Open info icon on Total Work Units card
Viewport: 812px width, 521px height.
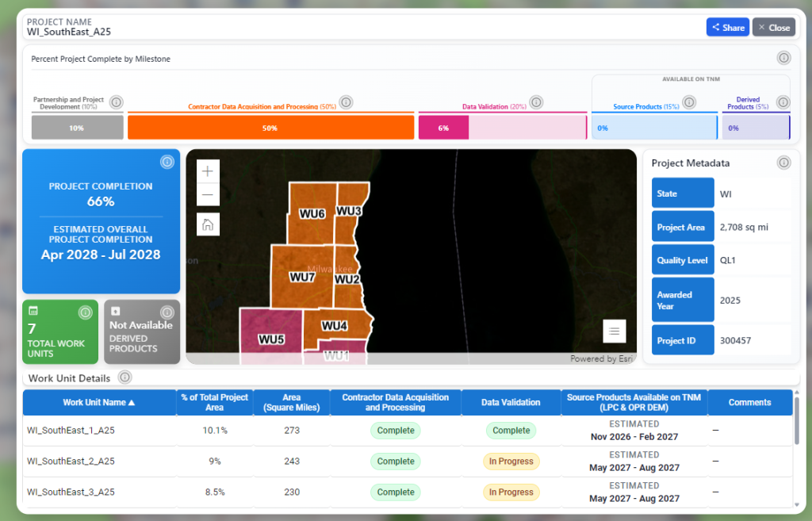click(85, 312)
